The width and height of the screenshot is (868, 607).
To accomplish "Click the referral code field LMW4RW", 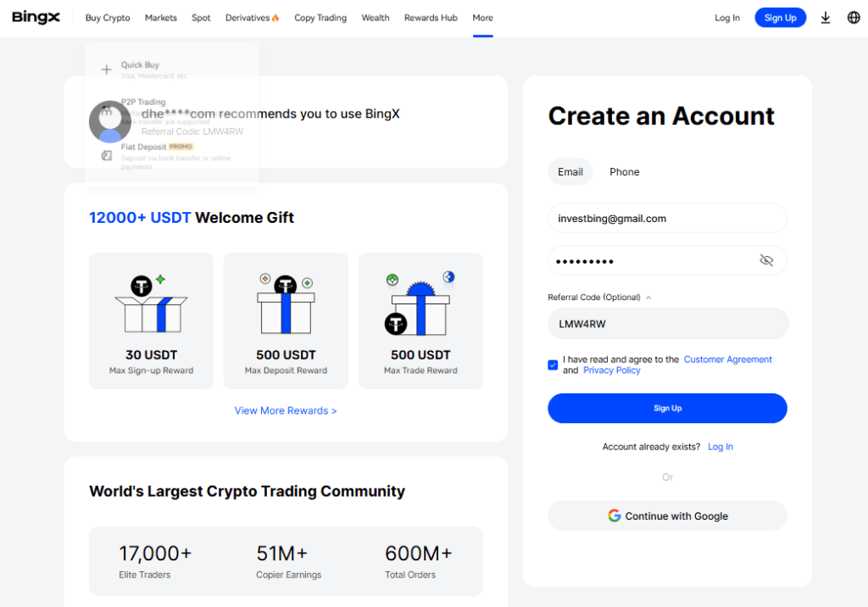I will tap(668, 324).
